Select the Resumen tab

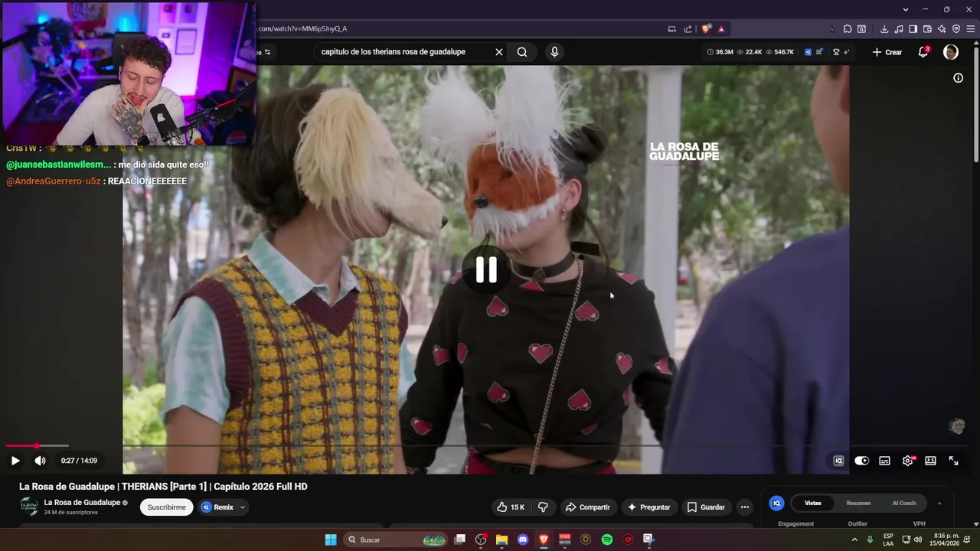coord(858,503)
